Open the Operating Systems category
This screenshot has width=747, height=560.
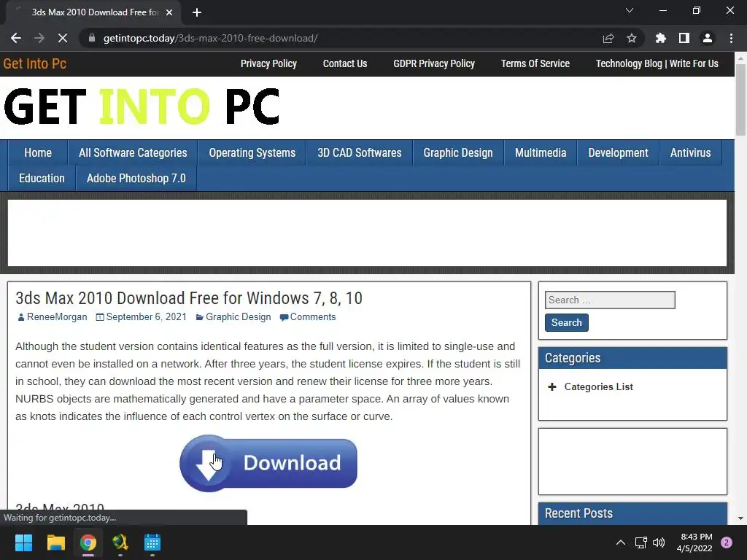point(252,153)
